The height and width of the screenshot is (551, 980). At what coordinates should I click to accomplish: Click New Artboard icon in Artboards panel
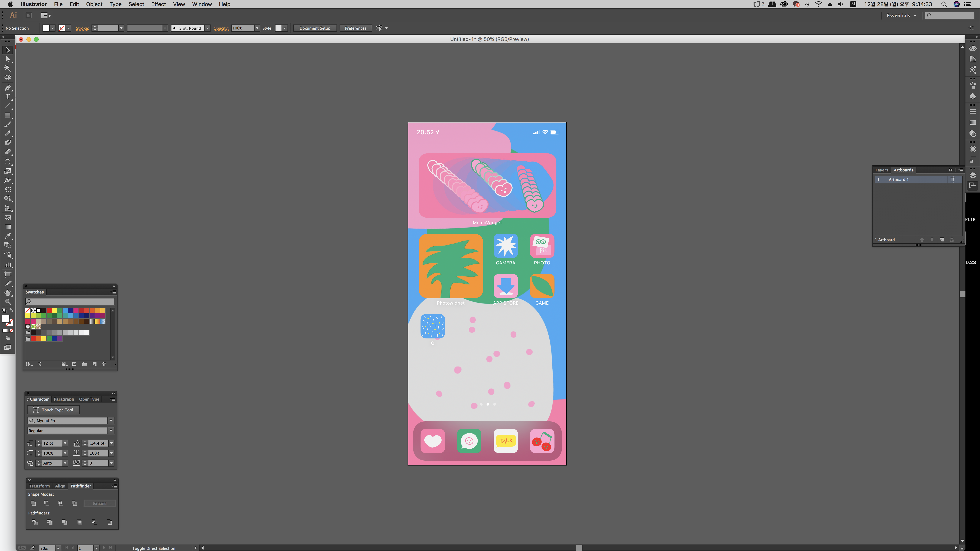(x=942, y=240)
